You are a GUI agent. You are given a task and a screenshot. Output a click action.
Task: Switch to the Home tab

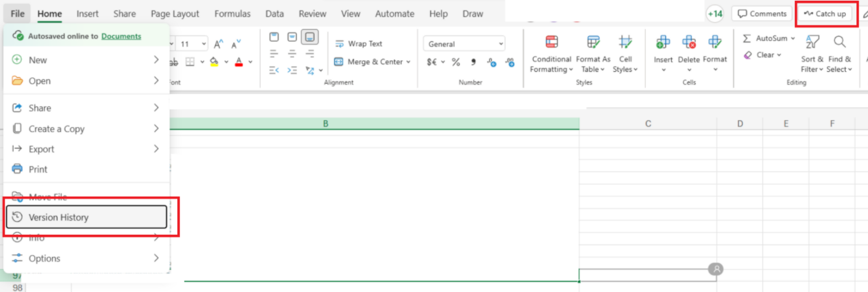click(x=50, y=13)
